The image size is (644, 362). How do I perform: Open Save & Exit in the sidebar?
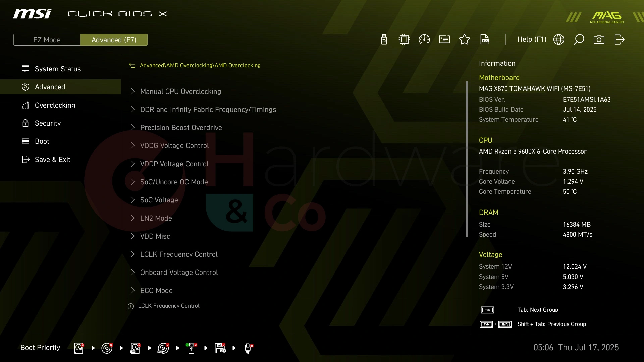click(x=60, y=160)
